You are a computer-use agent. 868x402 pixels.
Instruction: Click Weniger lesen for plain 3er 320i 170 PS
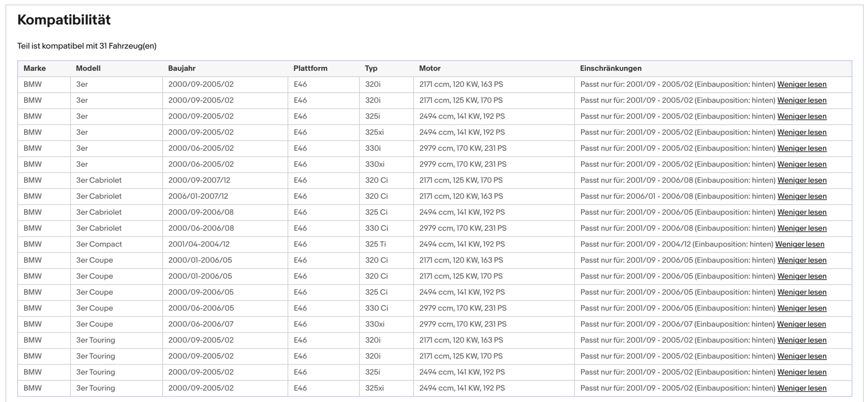[x=801, y=100]
